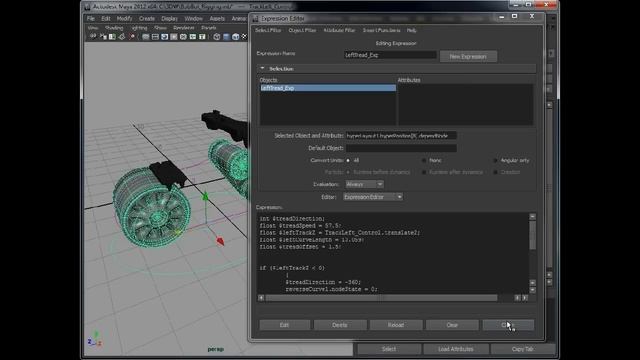The image size is (640, 360).
Task: Click Wireframe on Shaded icon
Action: tap(236, 37)
